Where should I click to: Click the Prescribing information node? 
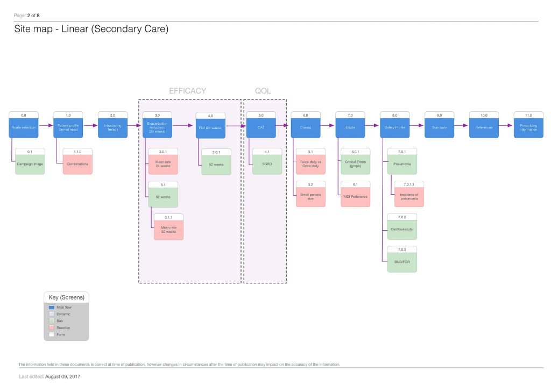click(x=528, y=127)
